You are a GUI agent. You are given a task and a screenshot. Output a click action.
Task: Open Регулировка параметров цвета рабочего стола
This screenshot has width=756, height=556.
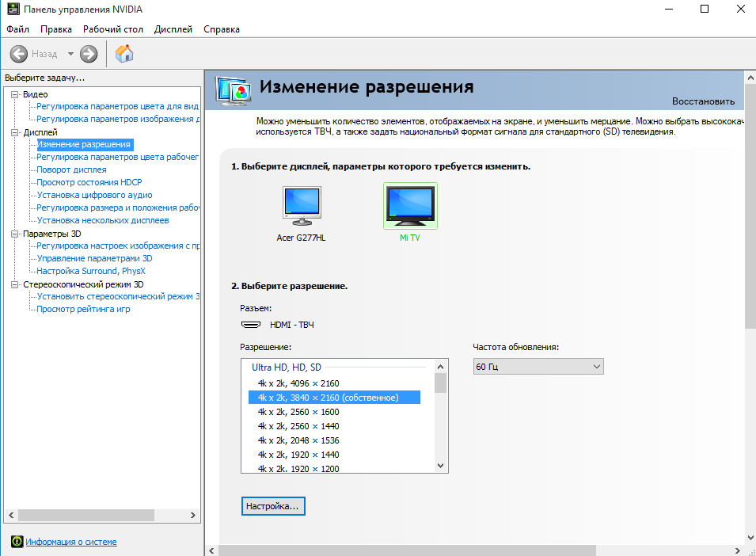click(118, 157)
